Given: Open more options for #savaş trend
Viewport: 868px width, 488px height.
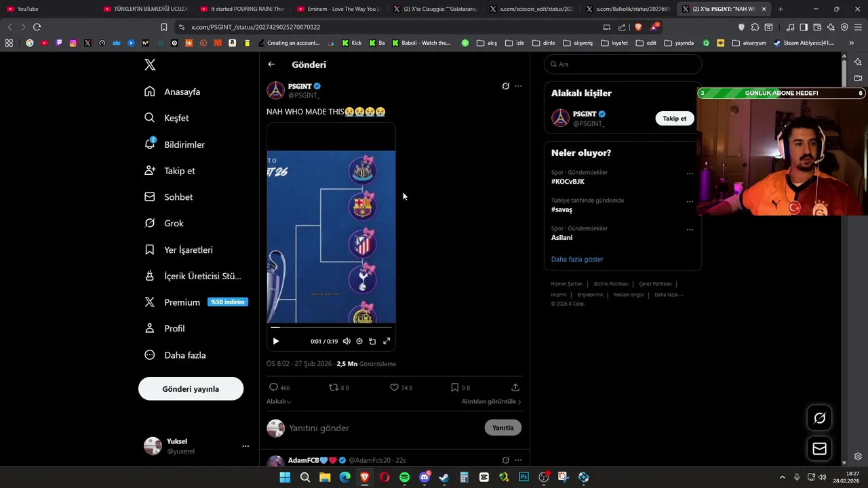Looking at the screenshot, I should [690, 201].
